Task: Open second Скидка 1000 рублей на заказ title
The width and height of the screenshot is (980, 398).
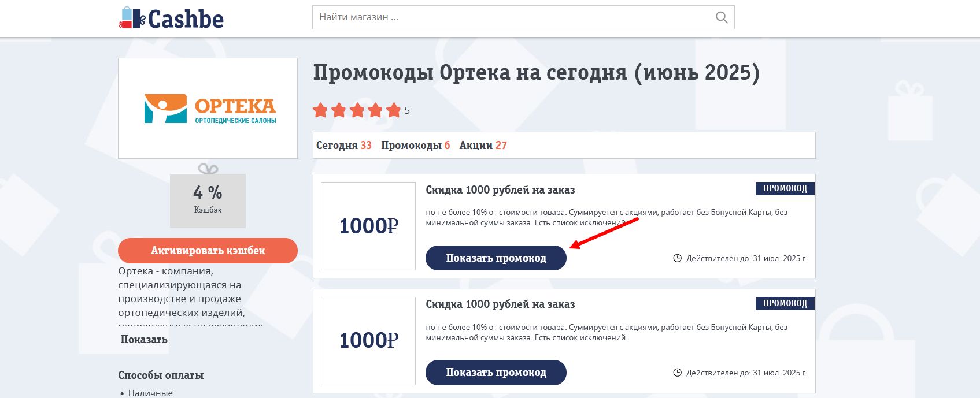Action: coord(500,304)
